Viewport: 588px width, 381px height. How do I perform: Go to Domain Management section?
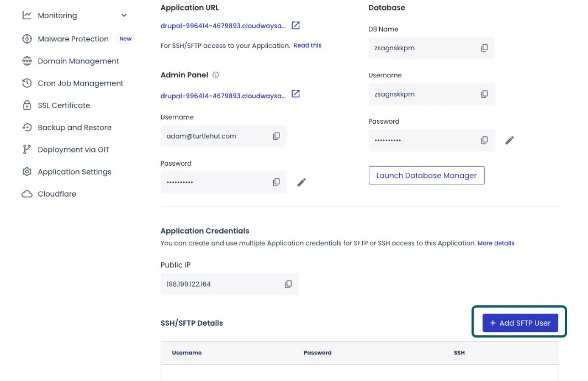click(x=78, y=61)
